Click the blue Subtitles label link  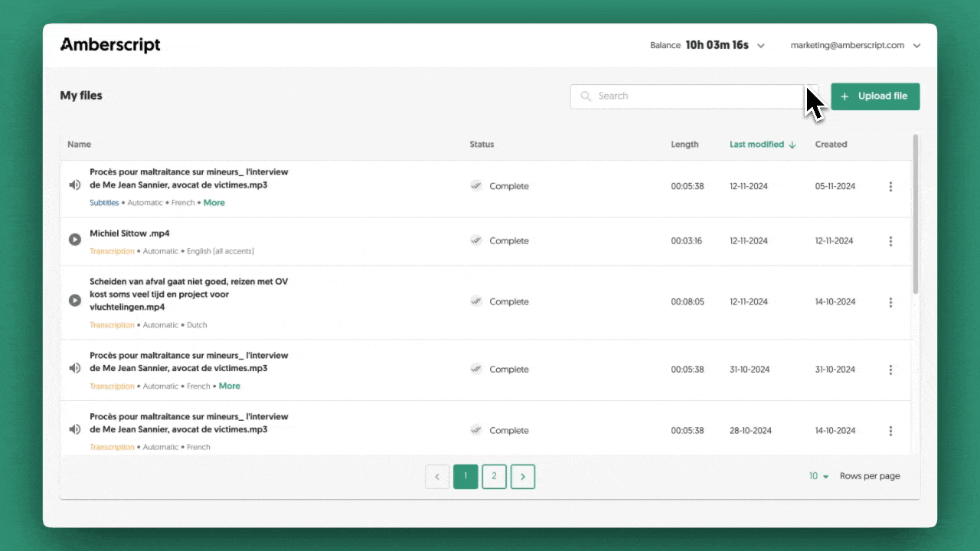104,203
